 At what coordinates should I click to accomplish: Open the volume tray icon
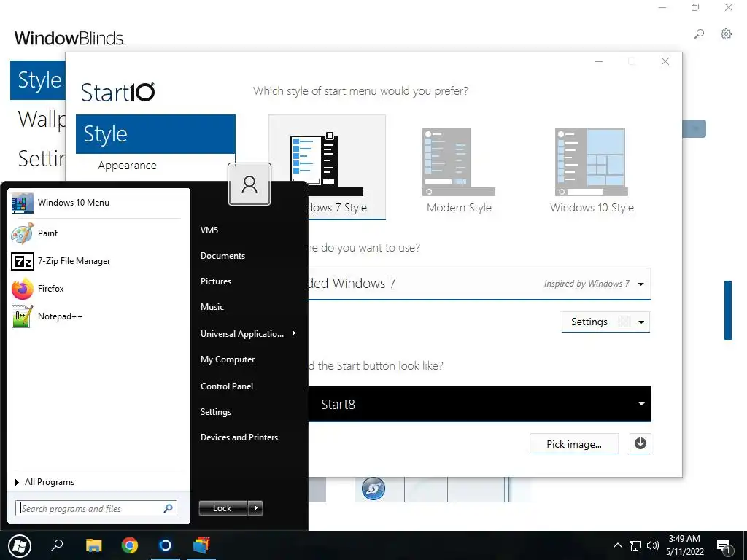652,545
